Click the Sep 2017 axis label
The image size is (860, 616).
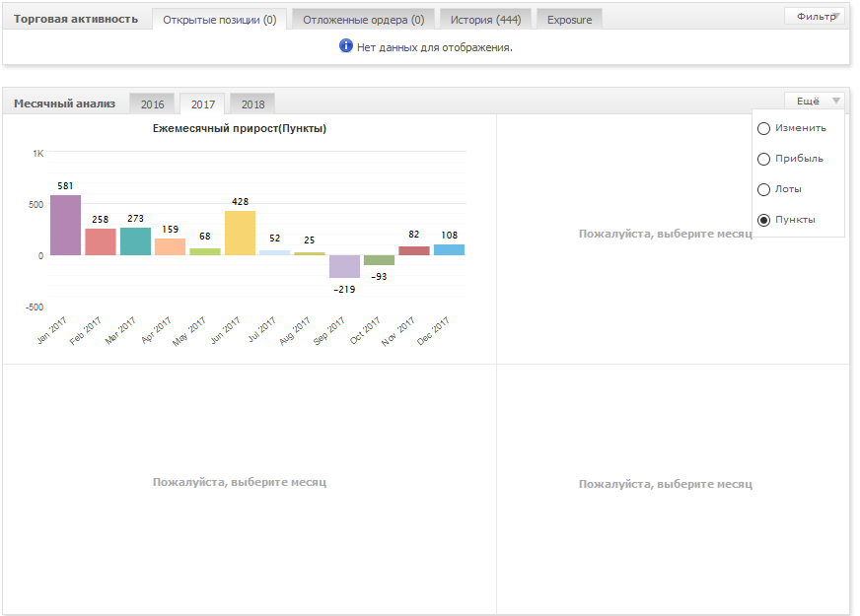329,330
